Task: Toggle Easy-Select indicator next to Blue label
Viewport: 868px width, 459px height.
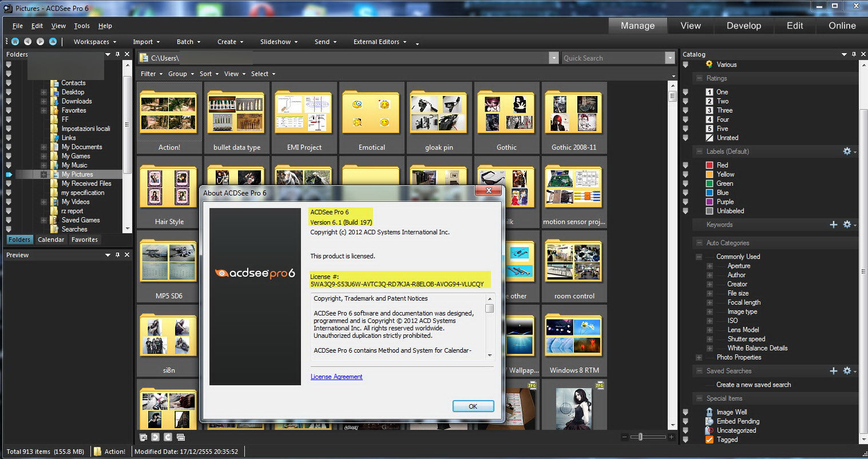Action: click(685, 193)
